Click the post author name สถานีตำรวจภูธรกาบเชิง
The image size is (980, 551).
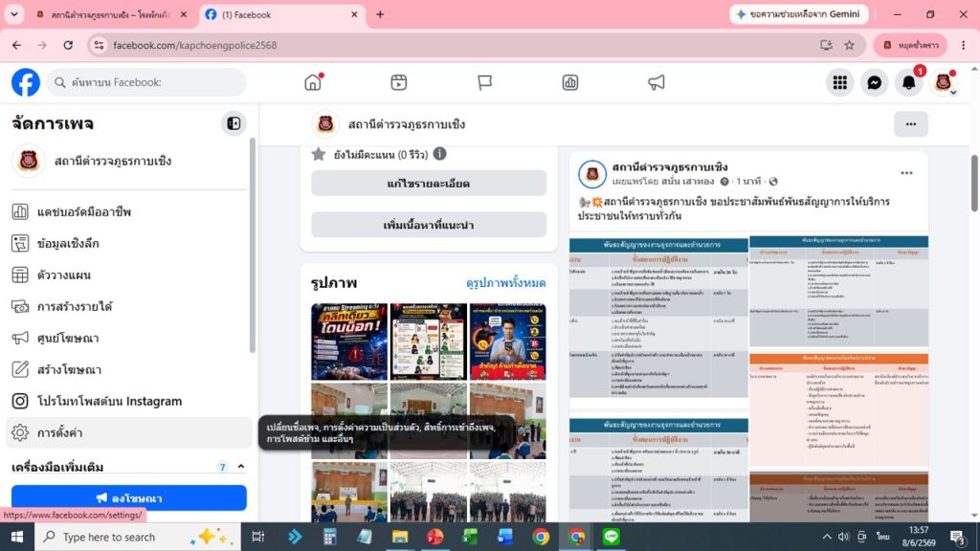(669, 166)
